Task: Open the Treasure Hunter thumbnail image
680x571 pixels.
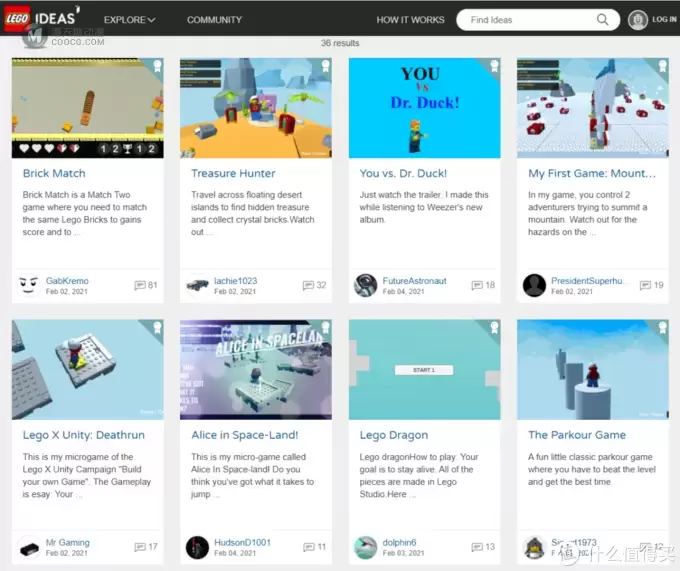Action: 256,108
